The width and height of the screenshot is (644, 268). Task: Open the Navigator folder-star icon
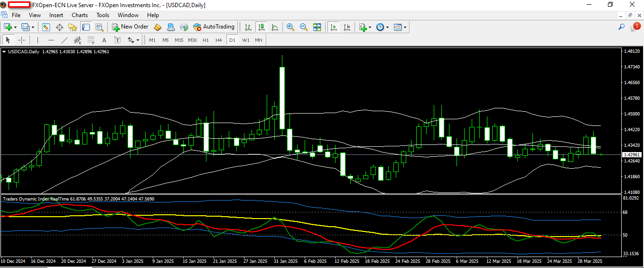(x=72, y=27)
